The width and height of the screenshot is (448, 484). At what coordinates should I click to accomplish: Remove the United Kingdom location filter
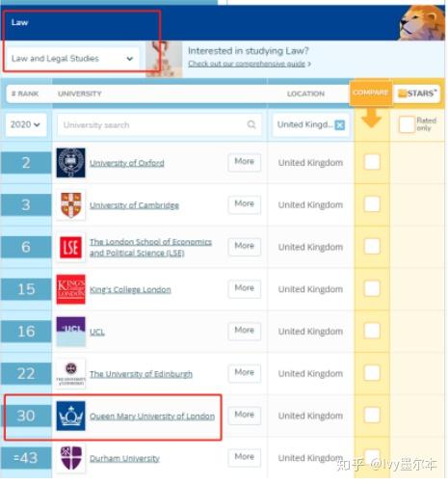pyautogui.click(x=340, y=124)
